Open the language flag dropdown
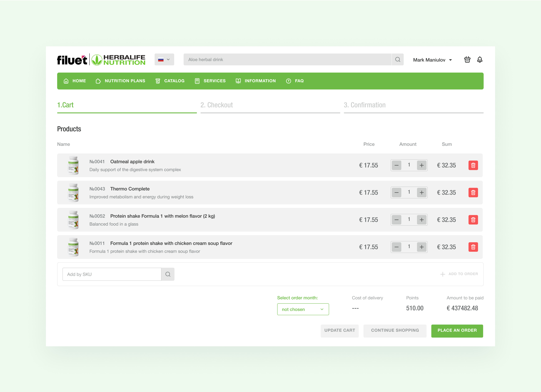 (x=164, y=60)
